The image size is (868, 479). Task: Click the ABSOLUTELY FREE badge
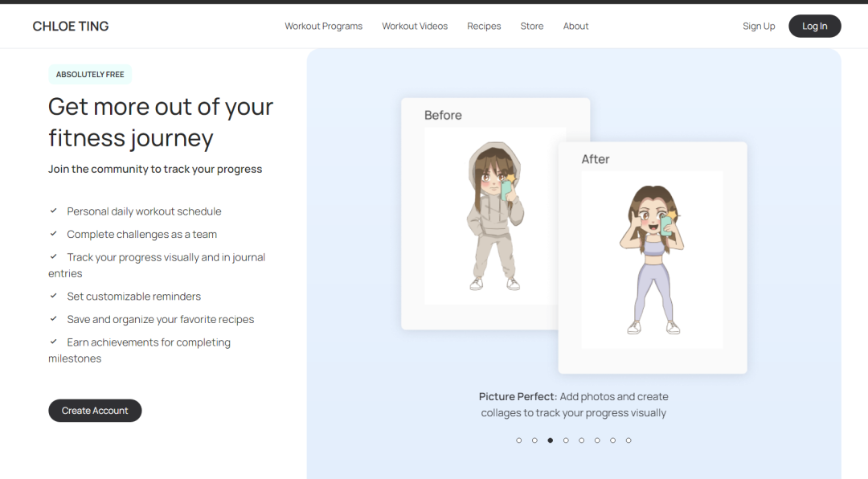point(90,74)
